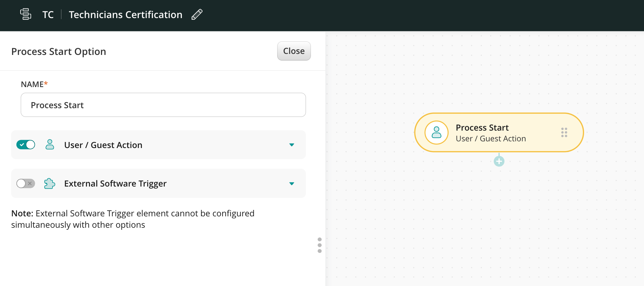Add a step using the plus icon below node
644x286 pixels.
(499, 161)
